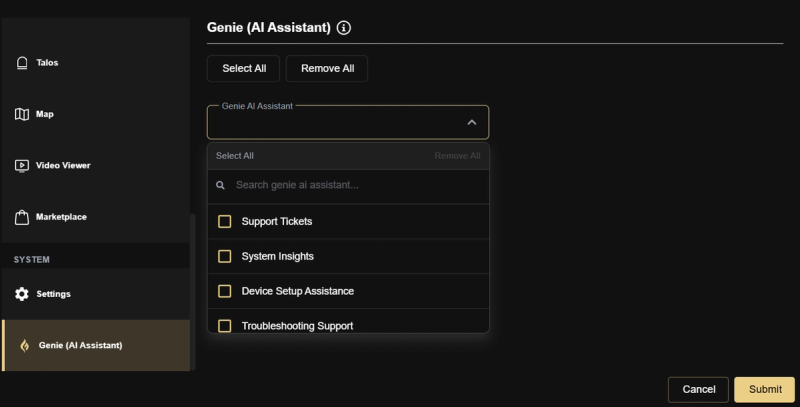Enable the System Insights checkbox
Screen dimensions: 800x407
(x=224, y=256)
